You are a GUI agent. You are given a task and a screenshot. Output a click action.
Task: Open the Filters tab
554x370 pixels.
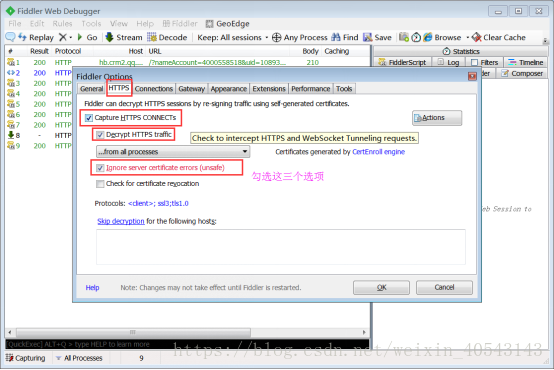[484, 62]
